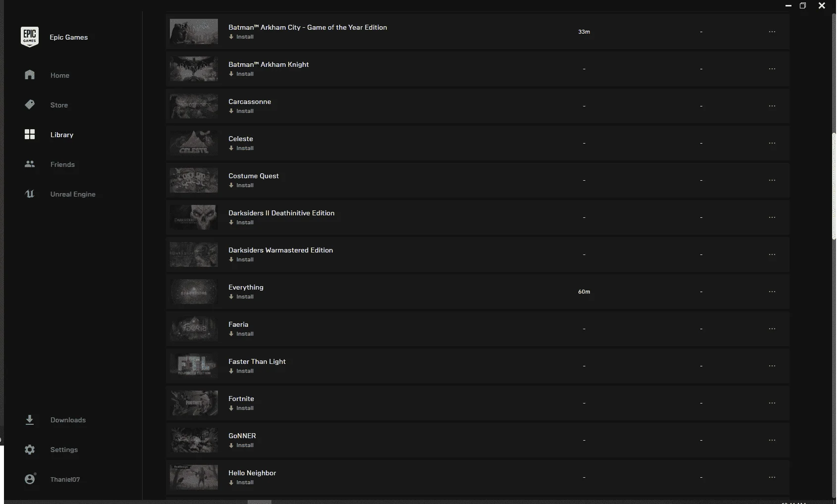Image resolution: width=840 pixels, height=504 pixels.
Task: Open three-dots menu for Darksiders Warmastered Edition
Action: 772,254
